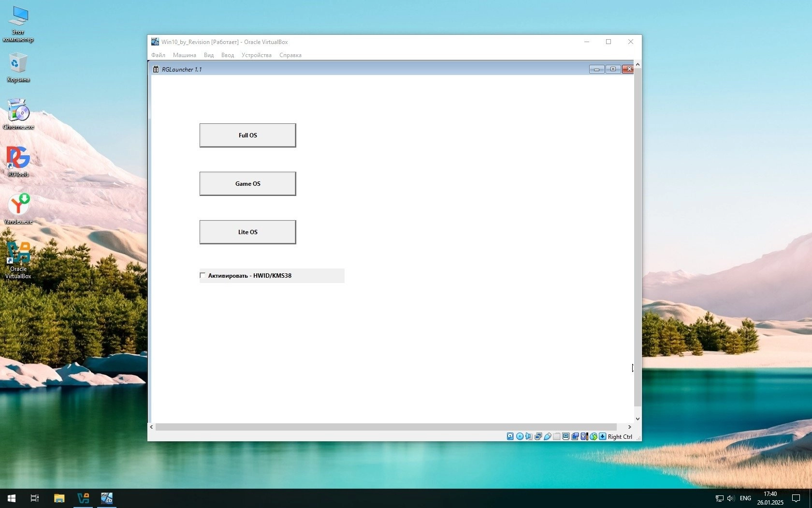Viewport: 812px width, 508px height.
Task: Click the Right Ctrl host key label
Action: 620,436
